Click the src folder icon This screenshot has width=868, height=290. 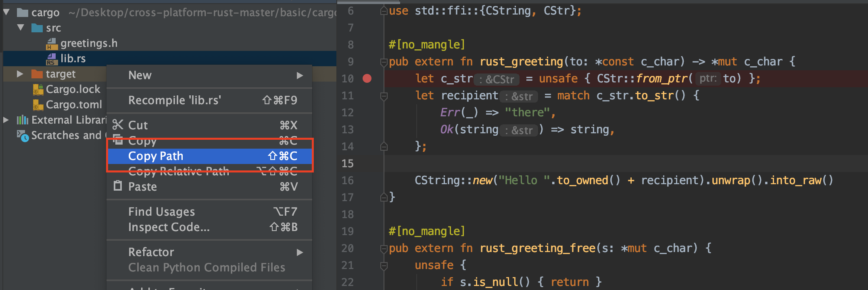point(37,28)
